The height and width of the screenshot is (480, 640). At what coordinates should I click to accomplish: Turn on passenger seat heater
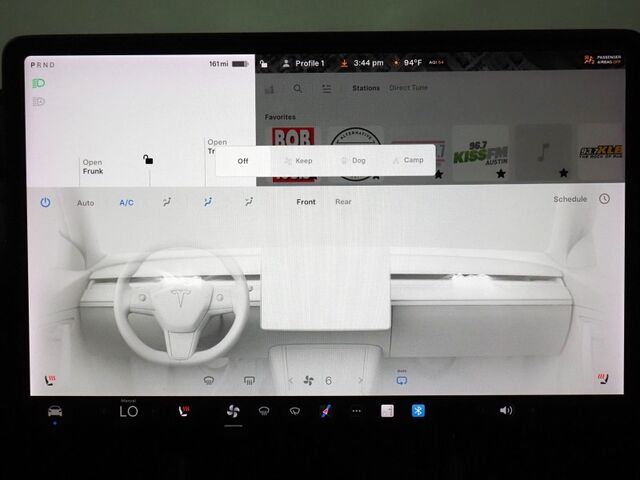[x=602, y=379]
